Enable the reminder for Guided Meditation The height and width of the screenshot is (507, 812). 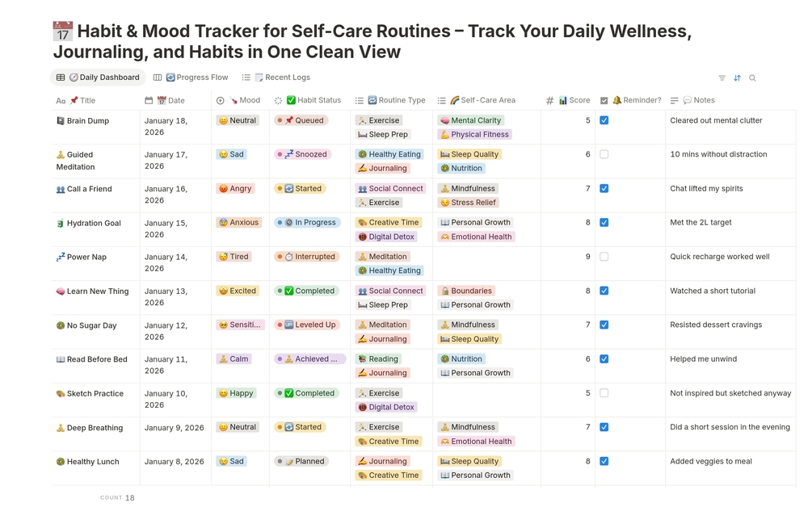(x=604, y=154)
